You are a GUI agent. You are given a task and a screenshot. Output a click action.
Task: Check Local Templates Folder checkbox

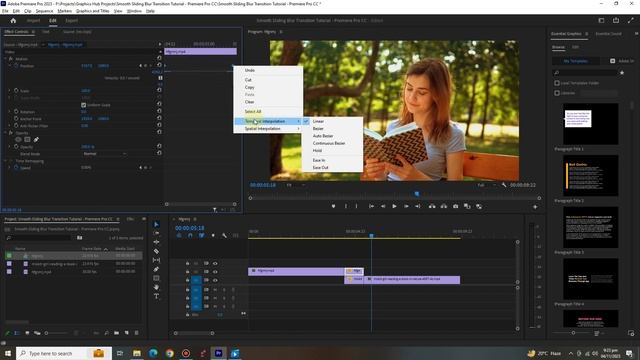point(557,83)
